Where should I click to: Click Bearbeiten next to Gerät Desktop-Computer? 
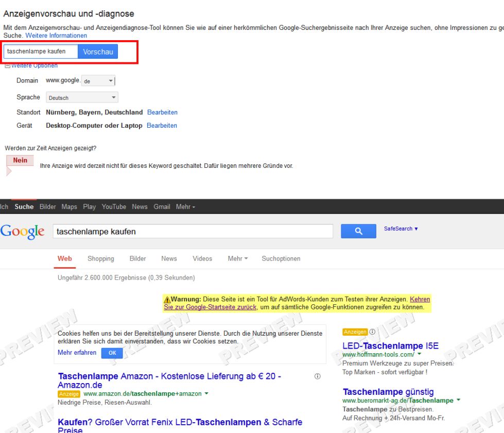click(x=162, y=125)
